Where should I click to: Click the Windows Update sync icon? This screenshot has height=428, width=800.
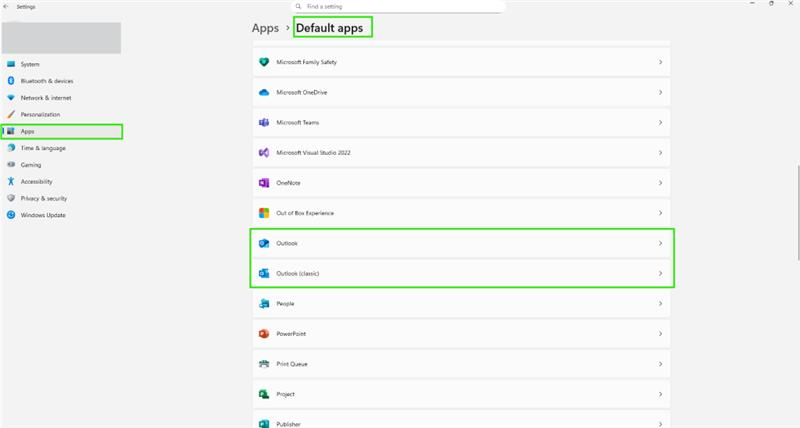point(11,215)
